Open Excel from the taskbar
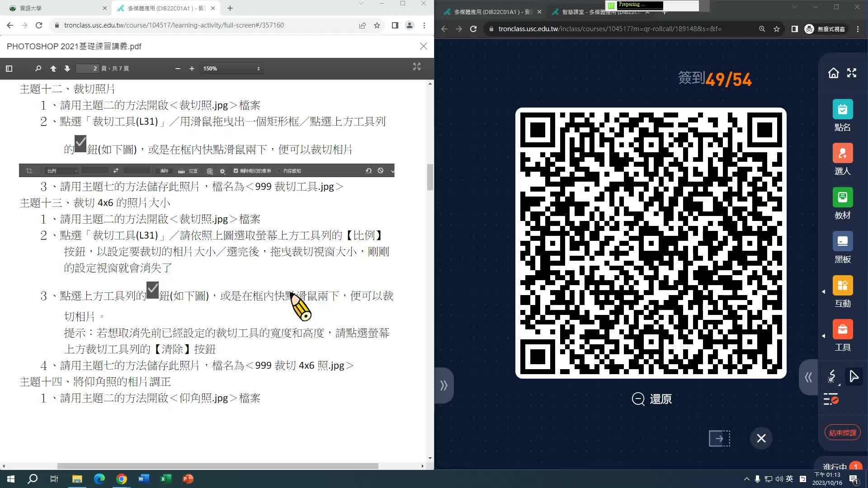Viewport: 868px width, 488px height. [166, 479]
